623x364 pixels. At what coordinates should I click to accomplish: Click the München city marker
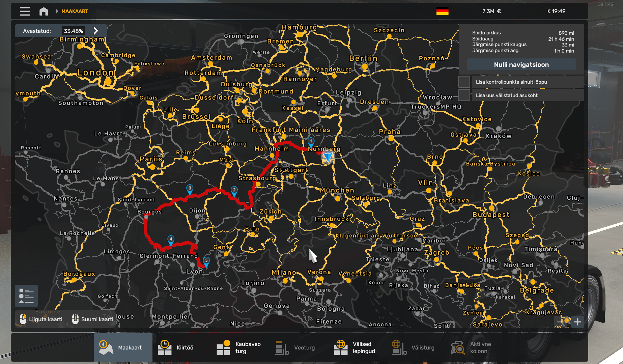point(338,199)
